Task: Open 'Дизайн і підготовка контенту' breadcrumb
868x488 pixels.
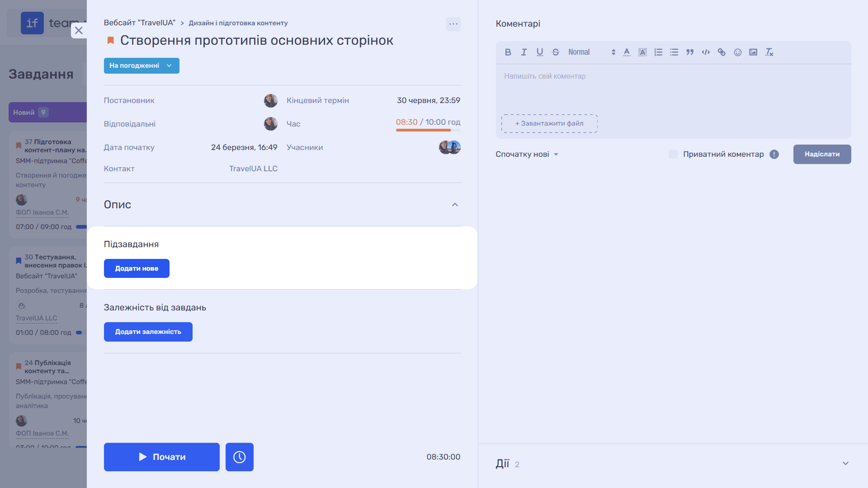Action: pyautogui.click(x=238, y=23)
